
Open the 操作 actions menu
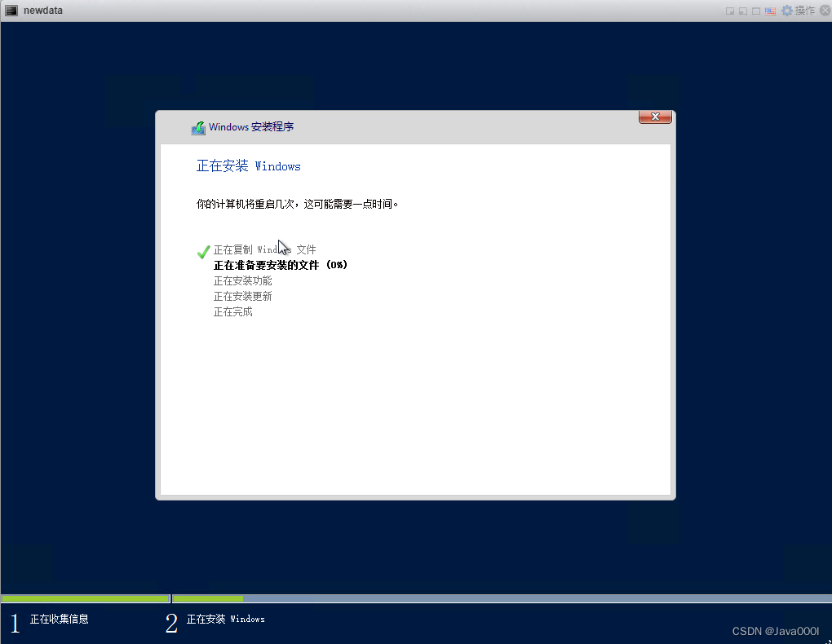pos(799,10)
